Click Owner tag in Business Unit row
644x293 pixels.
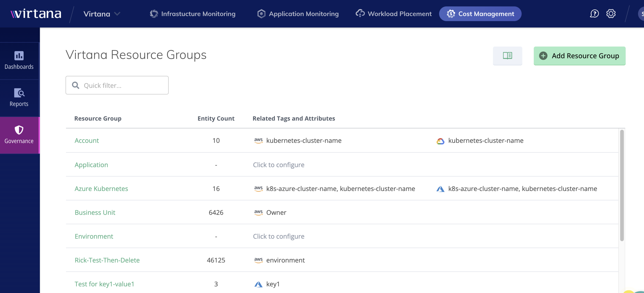(276, 212)
